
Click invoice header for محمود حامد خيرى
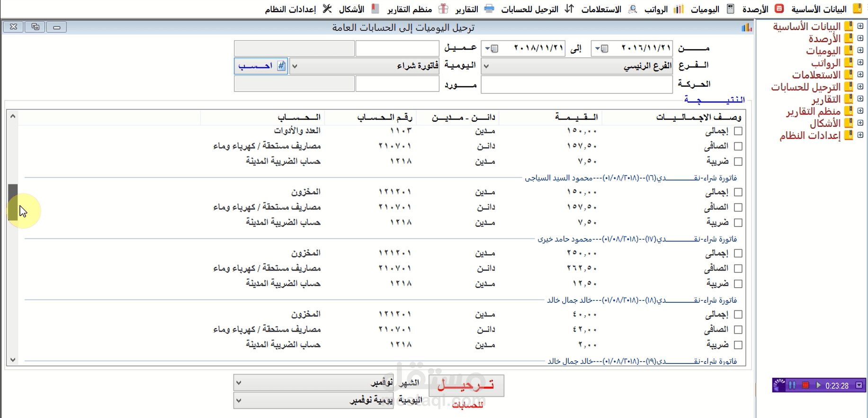pos(637,239)
